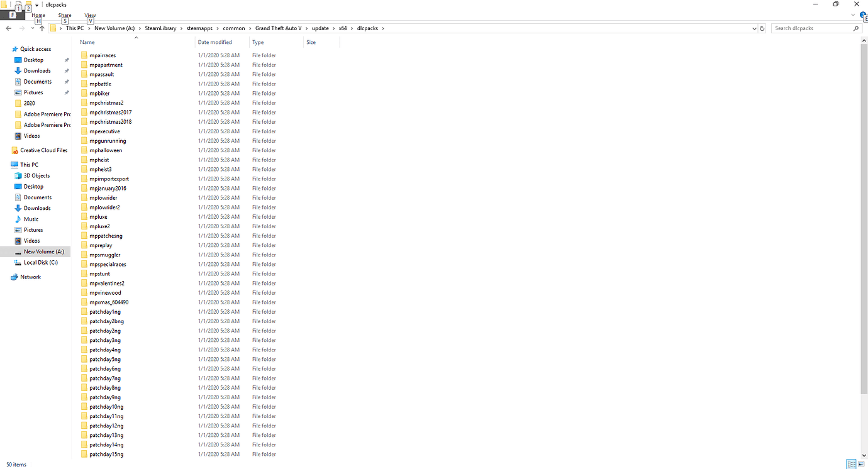The width and height of the screenshot is (868, 469).
Task: Open the File menu
Action: tap(13, 15)
